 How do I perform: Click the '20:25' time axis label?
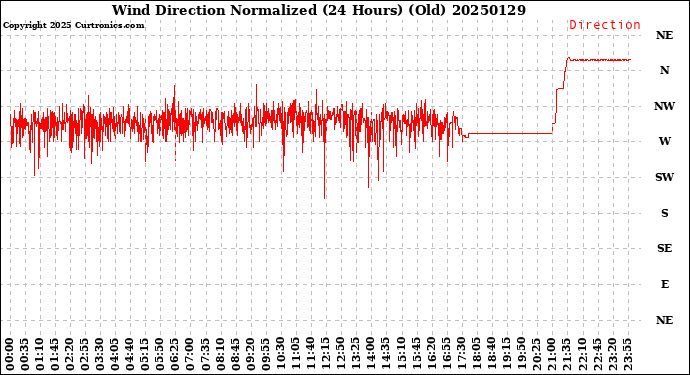(x=537, y=355)
